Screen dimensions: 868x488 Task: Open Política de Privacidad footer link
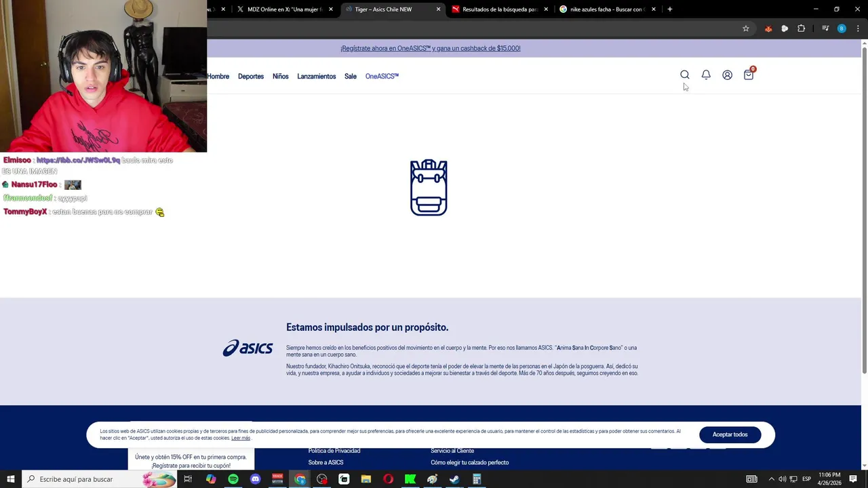coord(334,451)
